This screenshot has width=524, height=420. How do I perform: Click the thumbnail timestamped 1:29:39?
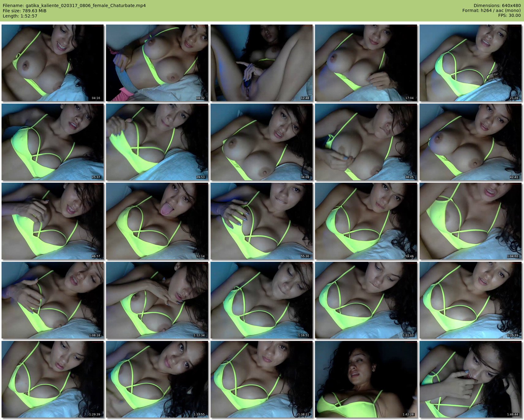tap(53, 379)
